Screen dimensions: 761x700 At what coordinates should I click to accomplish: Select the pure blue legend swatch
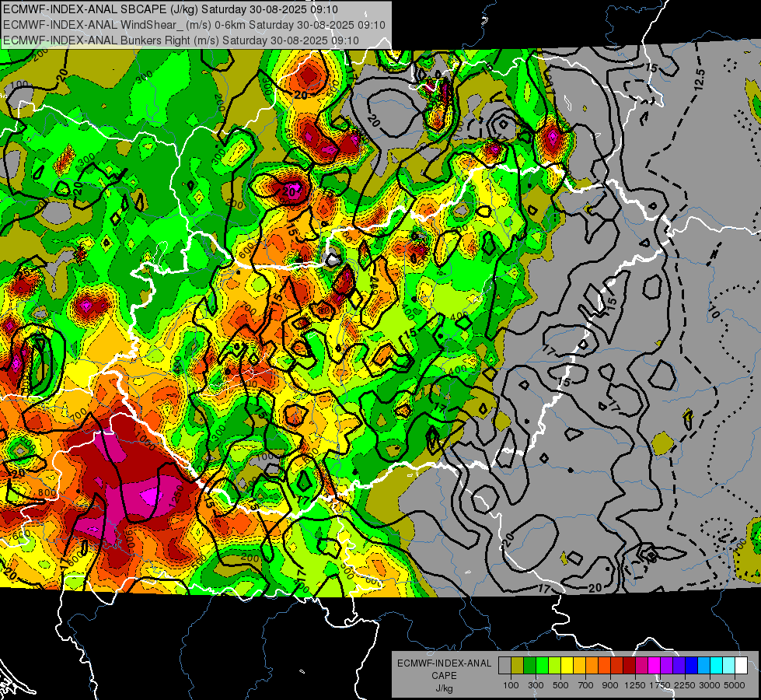pyautogui.click(x=691, y=666)
